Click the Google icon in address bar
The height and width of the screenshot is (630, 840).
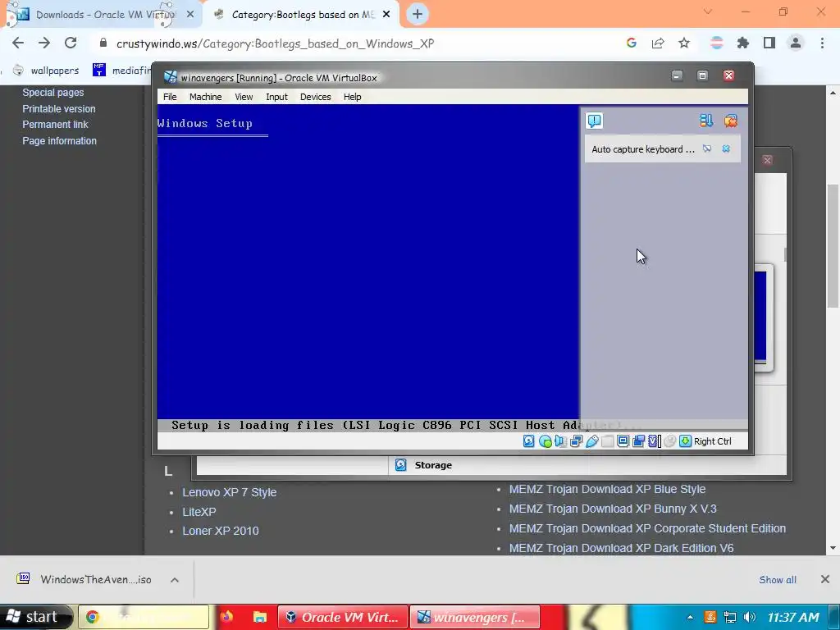click(632, 43)
